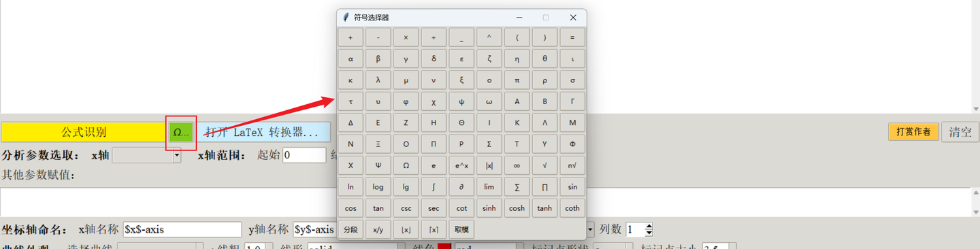Open the green Ω symbol picker button
This screenshot has width=980, height=249.
[181, 132]
